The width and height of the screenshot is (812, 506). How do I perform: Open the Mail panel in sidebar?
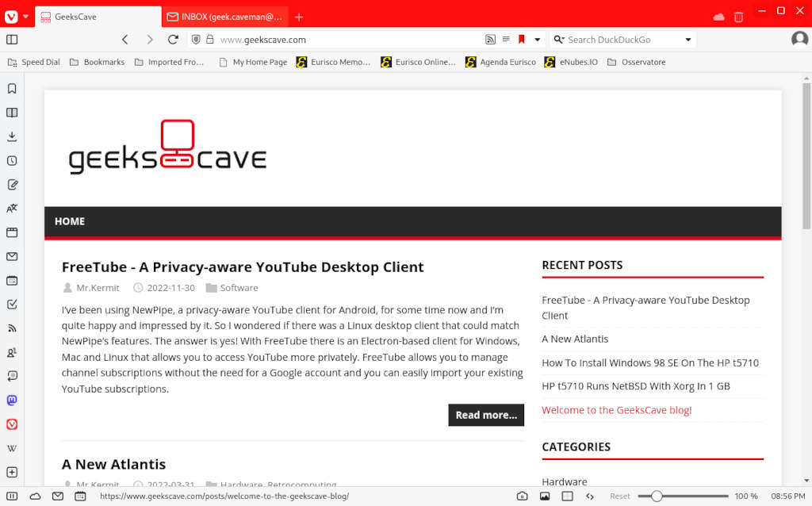pos(12,256)
